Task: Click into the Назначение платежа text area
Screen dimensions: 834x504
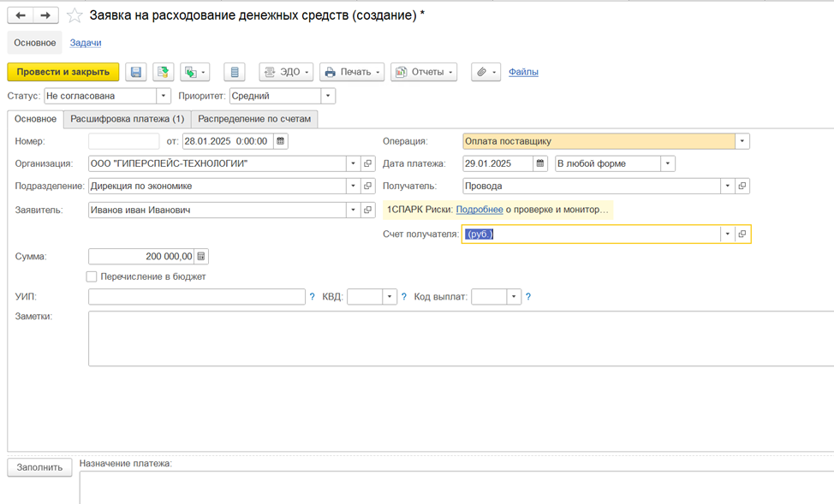Action: pos(457,488)
